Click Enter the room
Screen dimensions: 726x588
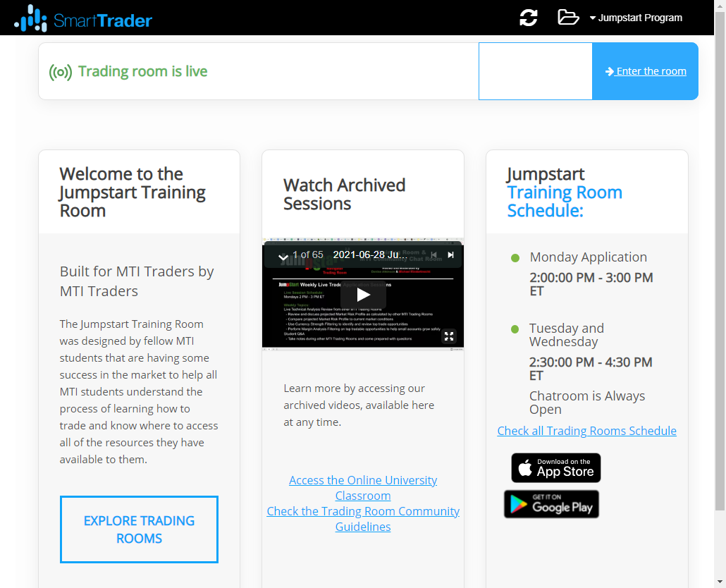click(x=645, y=71)
